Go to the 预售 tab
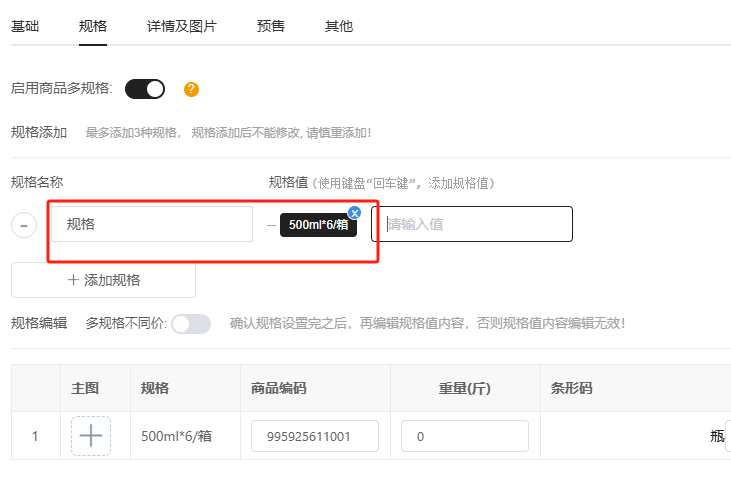 [270, 26]
